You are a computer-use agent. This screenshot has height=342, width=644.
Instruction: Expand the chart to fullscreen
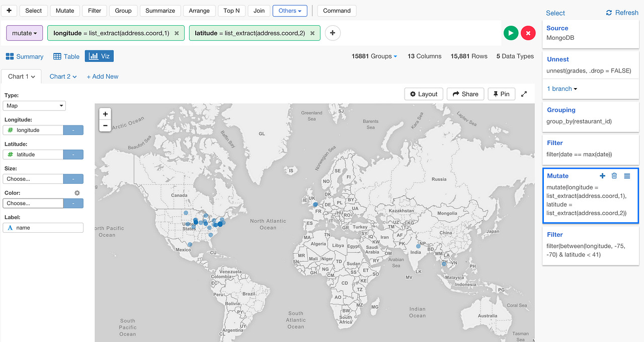click(x=524, y=94)
